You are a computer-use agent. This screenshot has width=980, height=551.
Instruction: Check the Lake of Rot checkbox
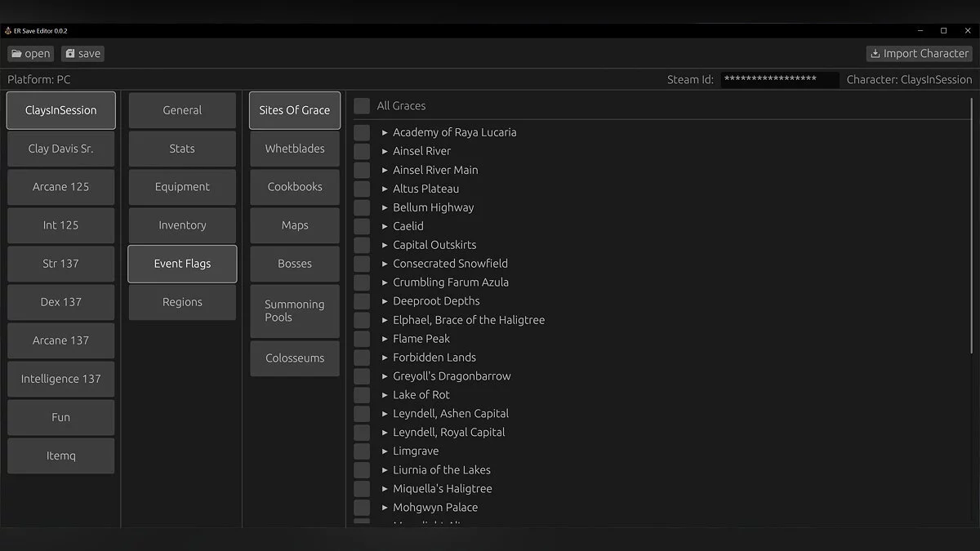(x=360, y=394)
